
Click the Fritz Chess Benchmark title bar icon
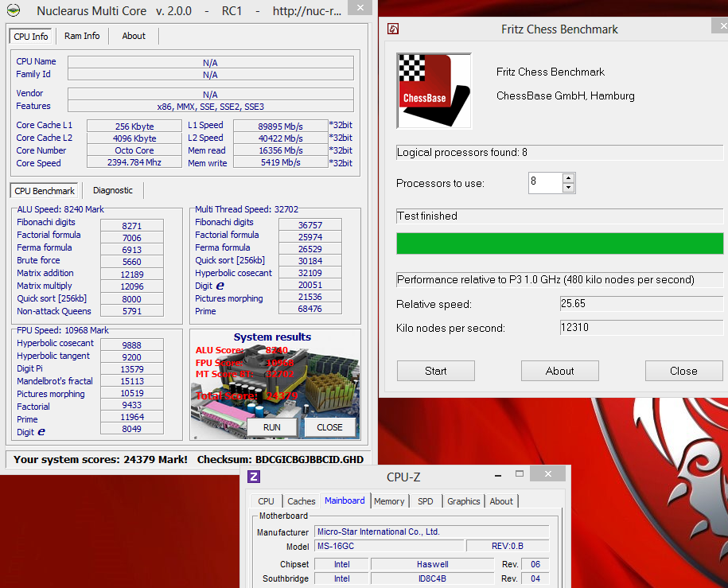393,29
